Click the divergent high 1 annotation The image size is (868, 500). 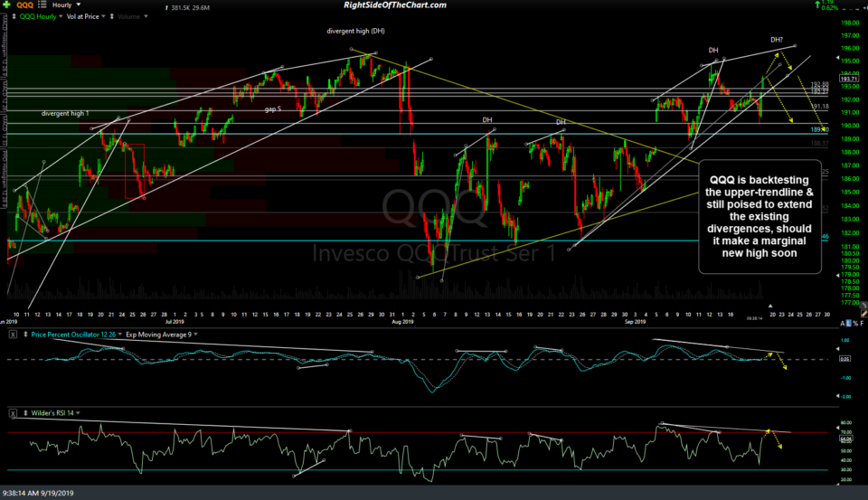pyautogui.click(x=65, y=114)
